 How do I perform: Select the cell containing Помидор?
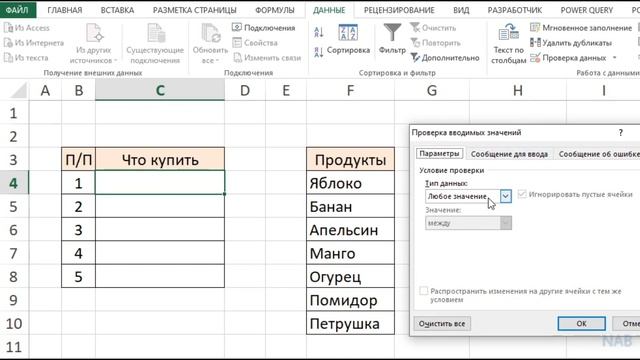coord(350,300)
